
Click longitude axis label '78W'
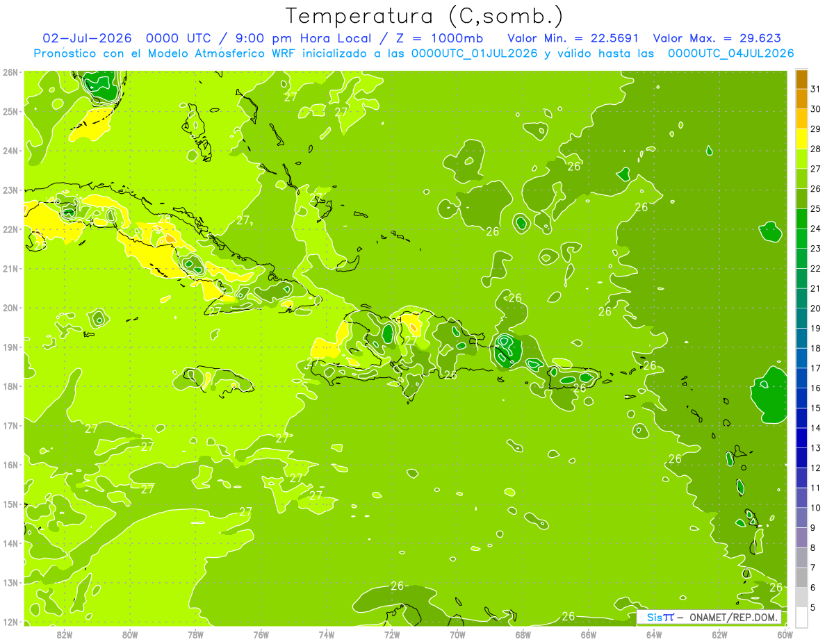[x=196, y=634]
